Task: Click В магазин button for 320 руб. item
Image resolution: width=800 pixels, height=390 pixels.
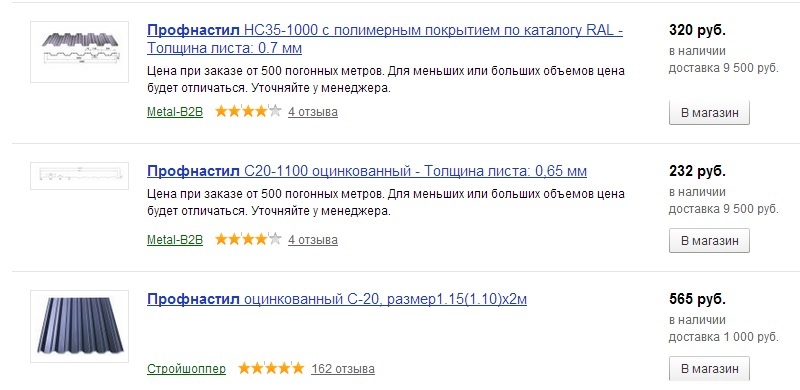Action: [709, 113]
